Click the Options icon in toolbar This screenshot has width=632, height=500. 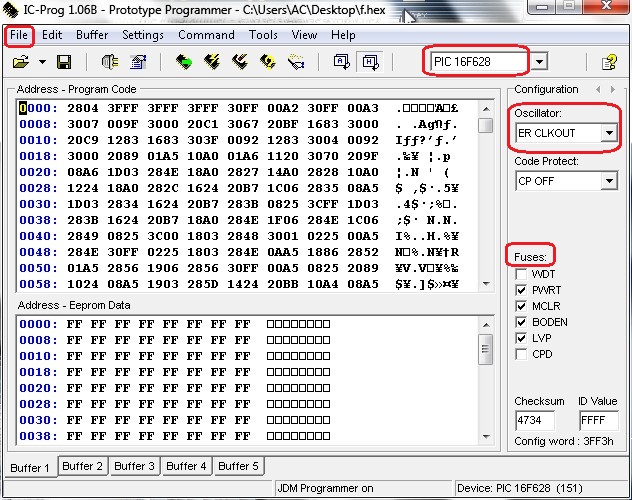(139, 62)
